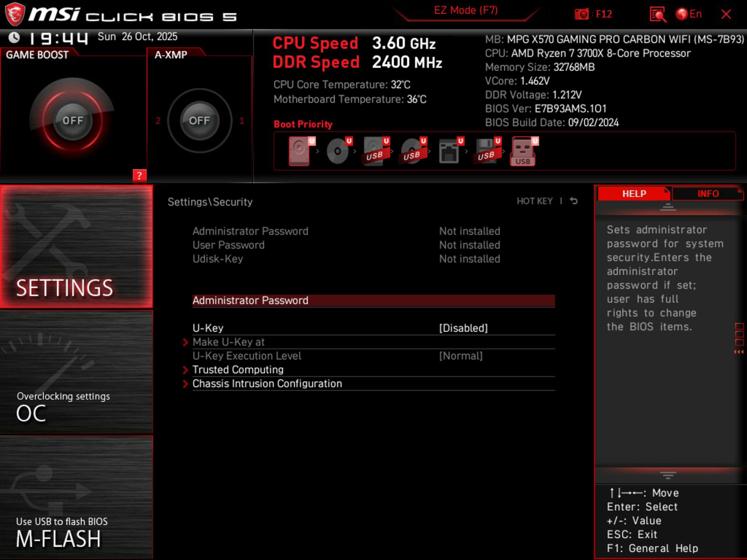Toggle the A-XMP profile knob
This screenshot has height=560, width=747.
(199, 121)
